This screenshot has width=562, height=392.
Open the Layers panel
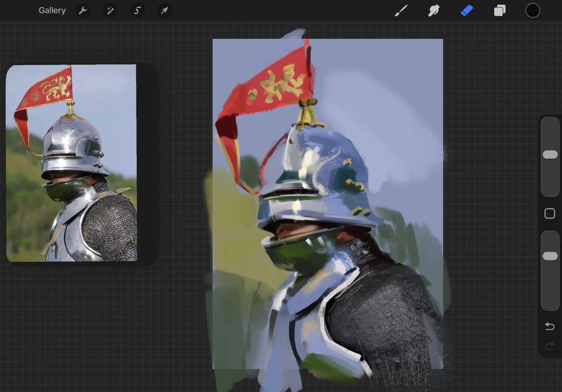tap(500, 10)
